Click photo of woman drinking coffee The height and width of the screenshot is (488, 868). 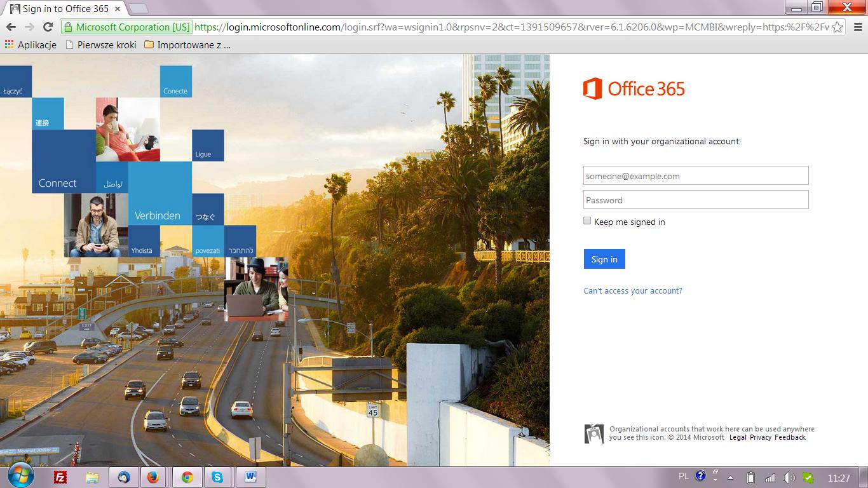[x=128, y=130]
